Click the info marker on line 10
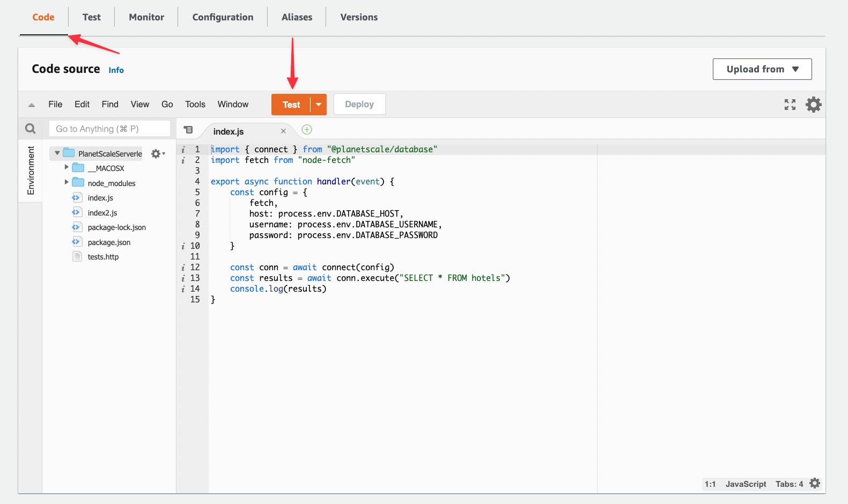This screenshot has width=848, height=504. 183,246
